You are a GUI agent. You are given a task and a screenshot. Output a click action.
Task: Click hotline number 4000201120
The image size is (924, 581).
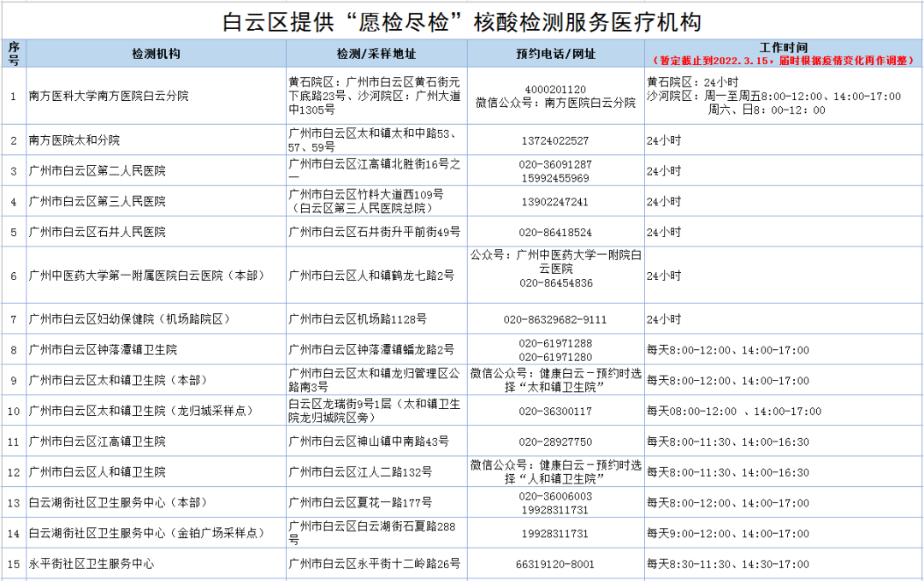tap(555, 90)
